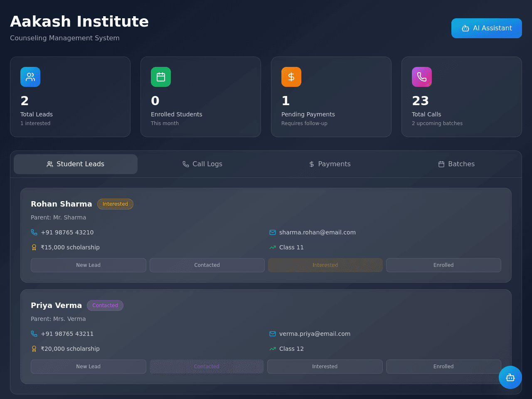Screen dimensions: 532x399
Task: Click people icon in Student Leads tab
Action: (x=50, y=164)
